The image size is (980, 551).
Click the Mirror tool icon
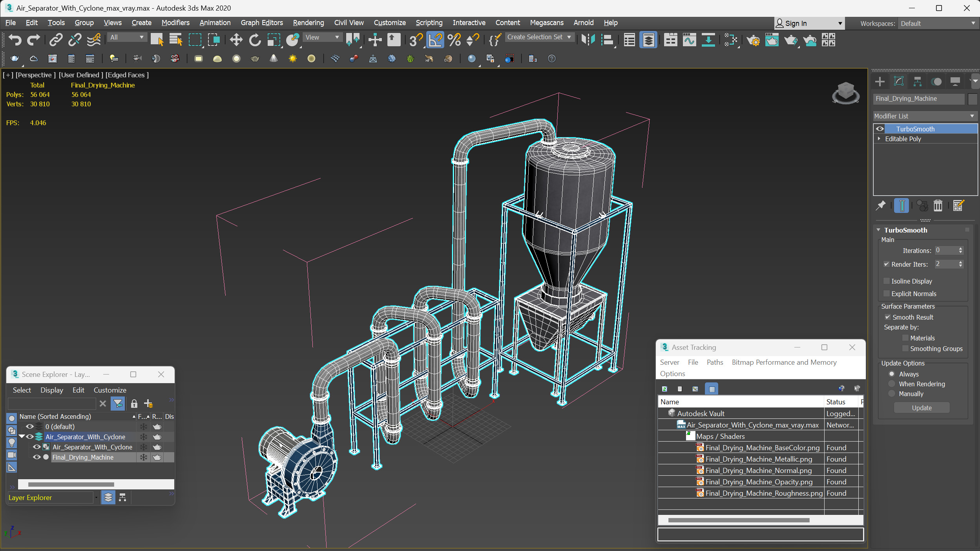coord(588,40)
